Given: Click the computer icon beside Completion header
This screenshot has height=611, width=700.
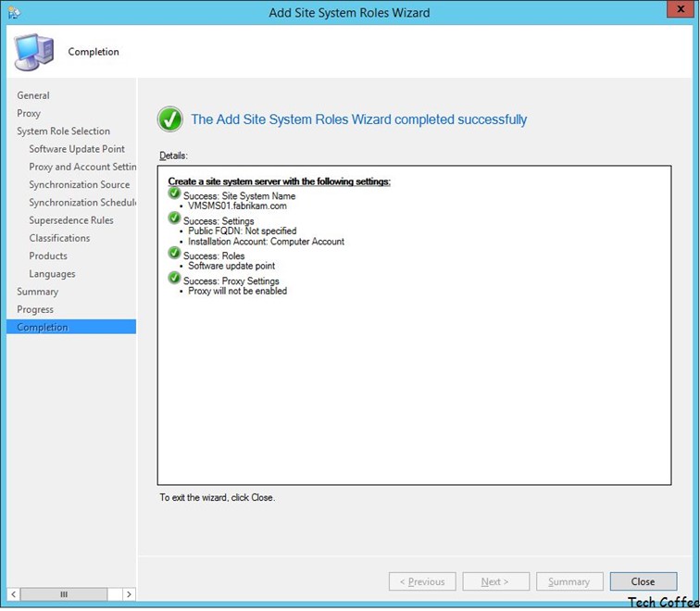Looking at the screenshot, I should tap(34, 52).
